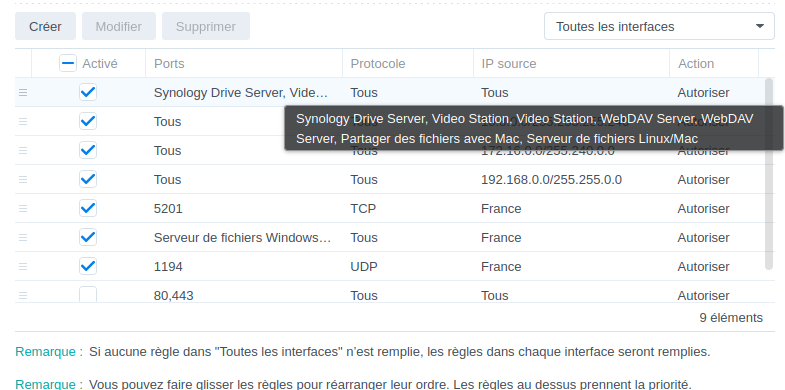Disable the 1194 UDP rule checkbox
This screenshot has height=390, width=785.
tap(88, 266)
